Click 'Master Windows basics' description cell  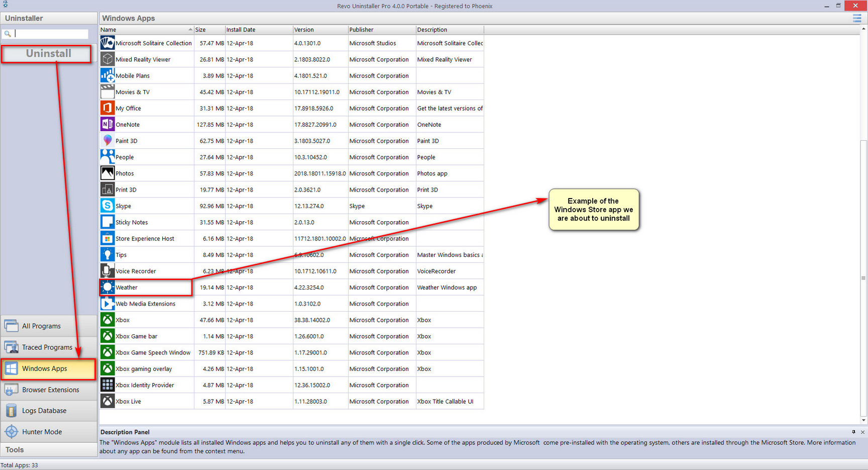(x=450, y=255)
